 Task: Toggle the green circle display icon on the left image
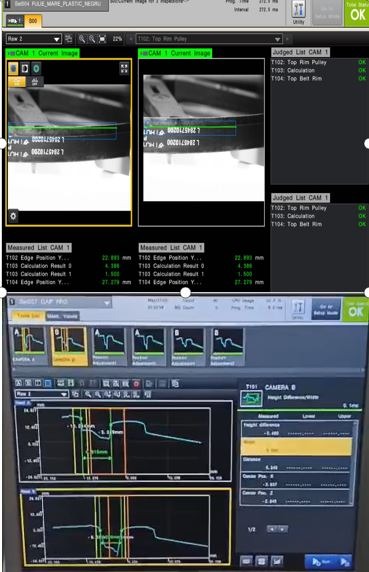(x=36, y=69)
